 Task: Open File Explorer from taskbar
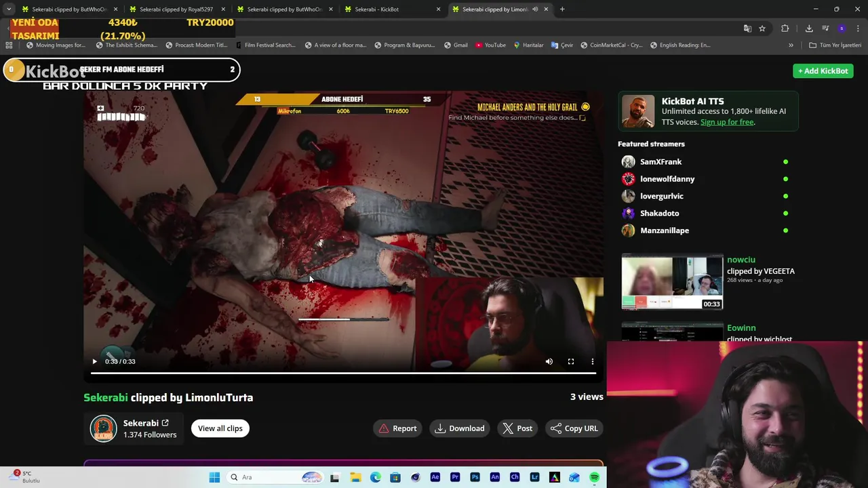pyautogui.click(x=355, y=477)
